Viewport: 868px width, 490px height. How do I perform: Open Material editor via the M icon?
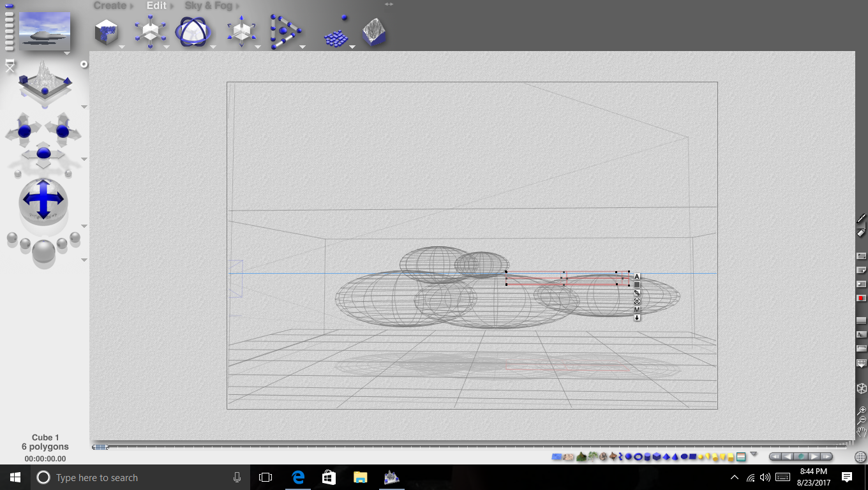point(637,309)
